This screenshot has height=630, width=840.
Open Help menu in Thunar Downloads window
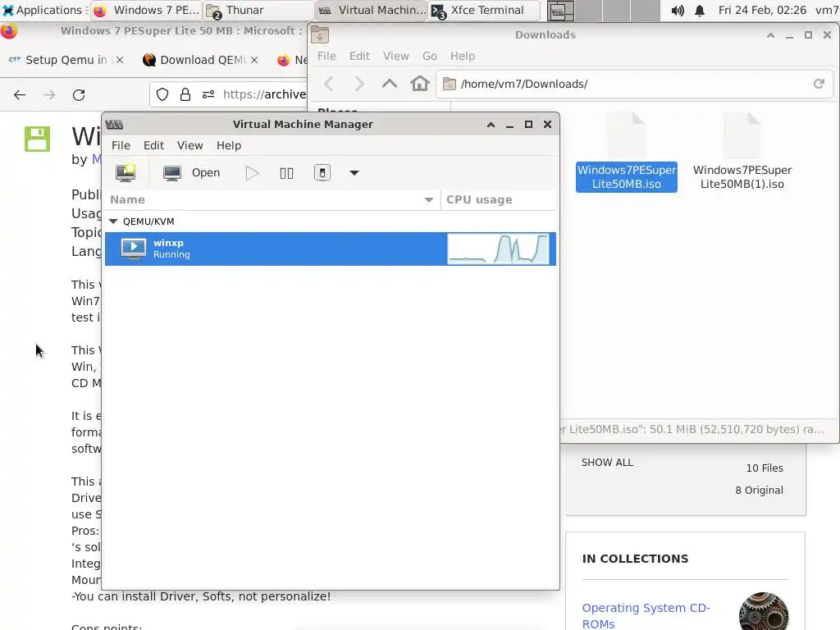tap(463, 56)
